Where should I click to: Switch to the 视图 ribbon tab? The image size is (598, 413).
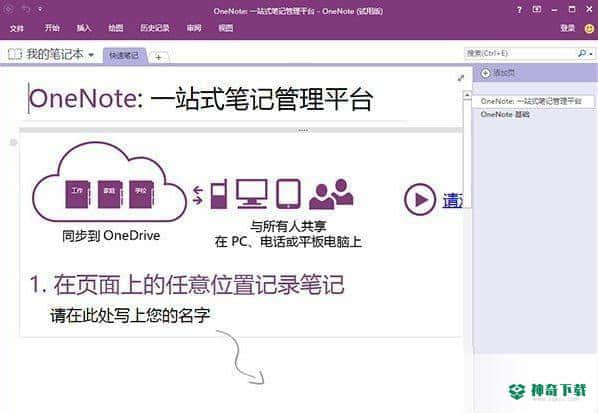click(225, 28)
